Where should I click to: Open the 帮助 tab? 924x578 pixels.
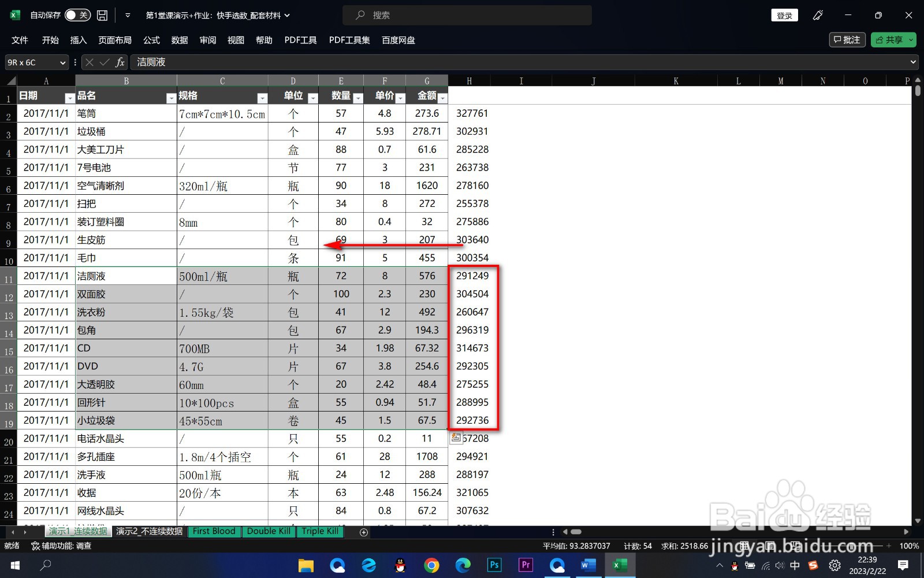(x=264, y=40)
